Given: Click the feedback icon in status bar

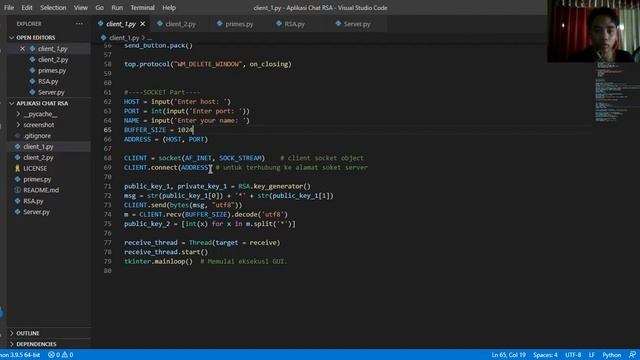Looking at the screenshot, I should coord(632,355).
